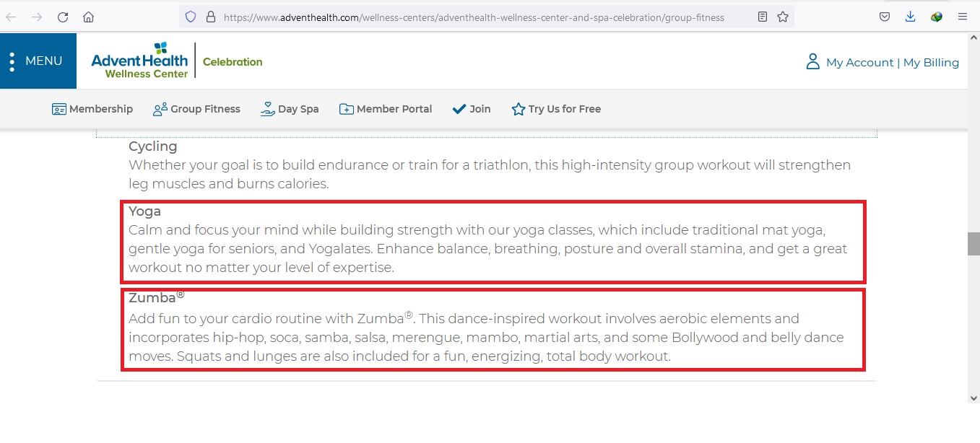Expand the blue MENU button
Viewport: 980px width, 443px height.
click(x=38, y=61)
